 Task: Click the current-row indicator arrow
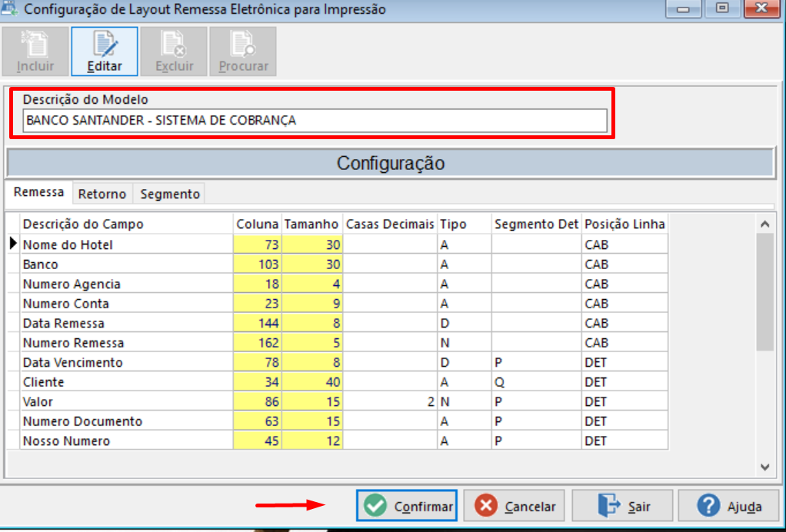tap(13, 244)
